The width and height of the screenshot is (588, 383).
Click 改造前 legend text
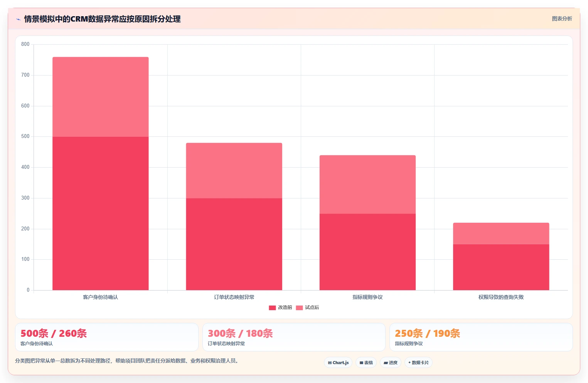(x=285, y=307)
